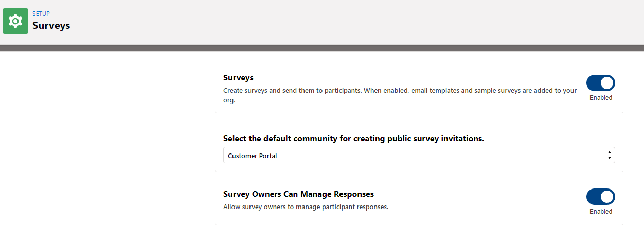Open the SETUP breadcrumb link
The height and width of the screenshot is (240, 644).
[41, 14]
